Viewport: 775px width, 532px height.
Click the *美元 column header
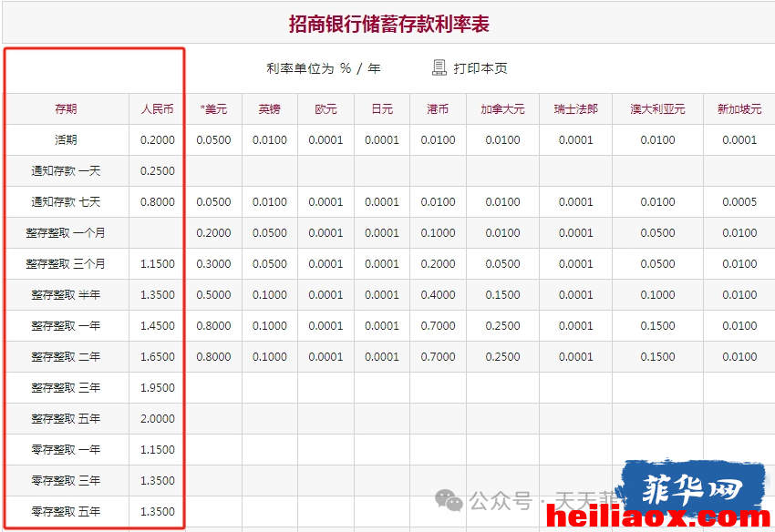[213, 108]
